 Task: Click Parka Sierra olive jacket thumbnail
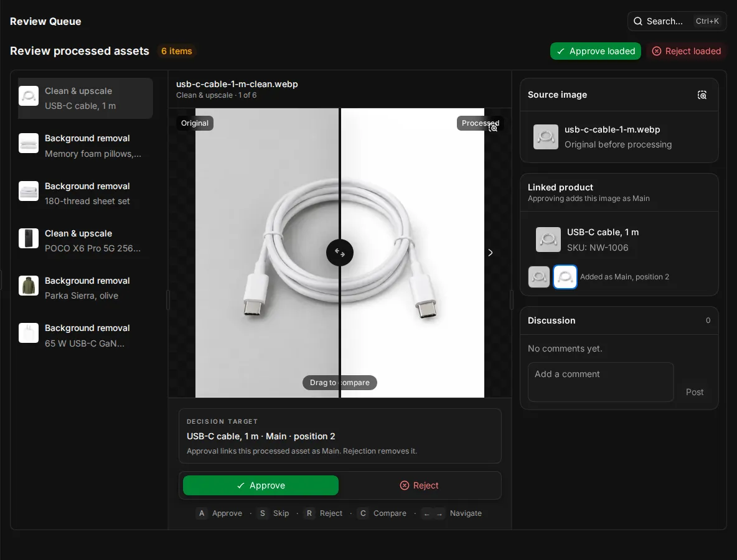29,286
